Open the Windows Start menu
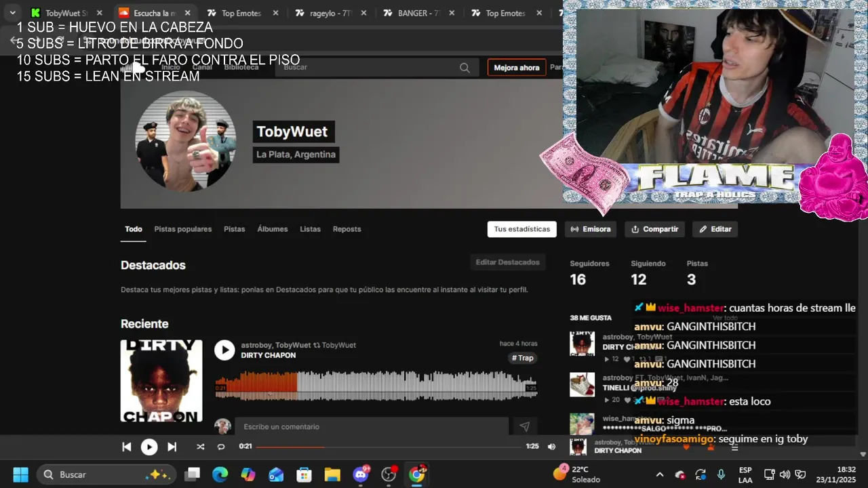868x488 pixels. 20,474
